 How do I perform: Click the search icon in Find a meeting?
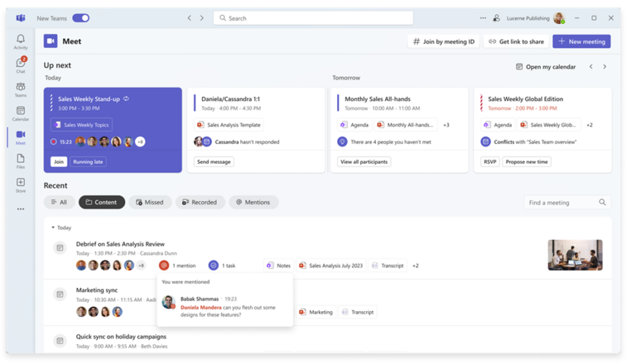[602, 202]
